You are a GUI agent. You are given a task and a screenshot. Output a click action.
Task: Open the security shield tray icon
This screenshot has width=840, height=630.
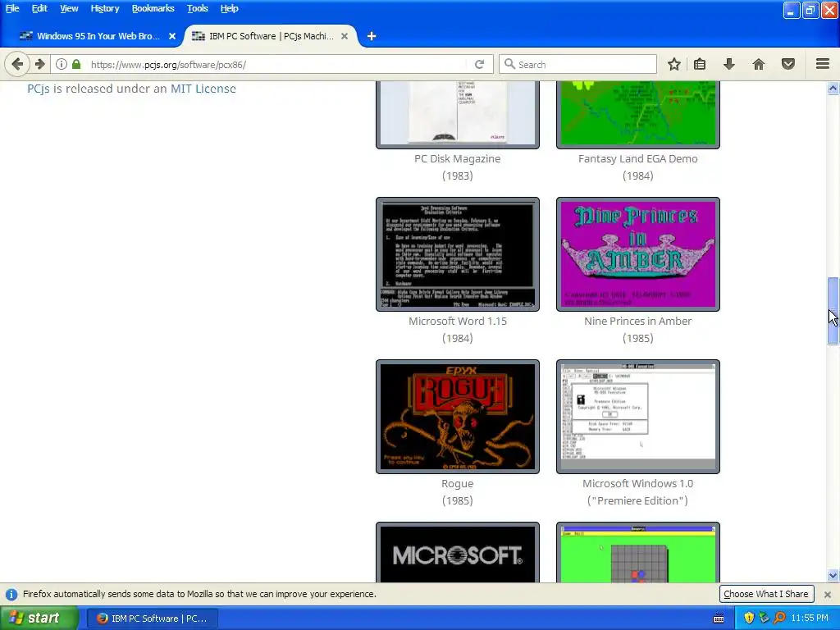click(749, 619)
